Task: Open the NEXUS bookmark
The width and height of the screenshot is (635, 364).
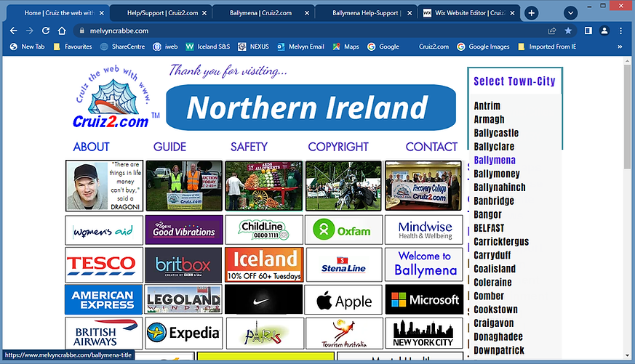Action: coord(254,46)
